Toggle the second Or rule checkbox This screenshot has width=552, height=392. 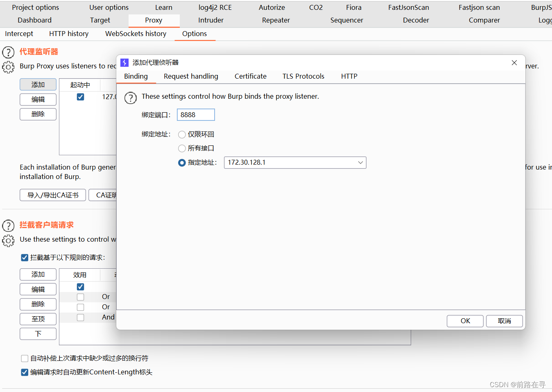tap(80, 307)
